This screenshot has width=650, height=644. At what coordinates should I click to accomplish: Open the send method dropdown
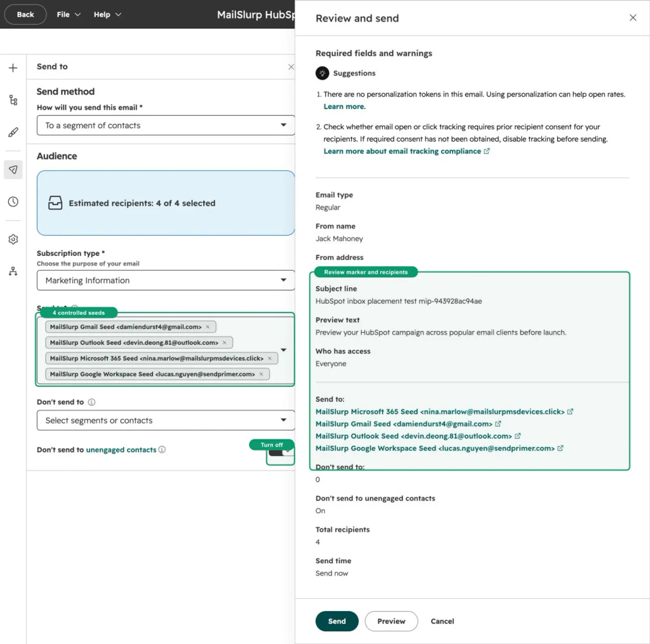(x=166, y=125)
